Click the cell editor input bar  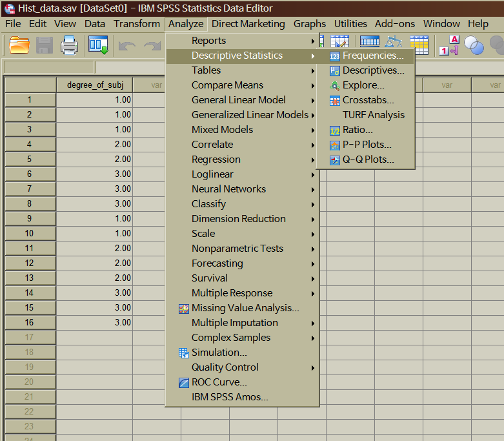[130, 67]
